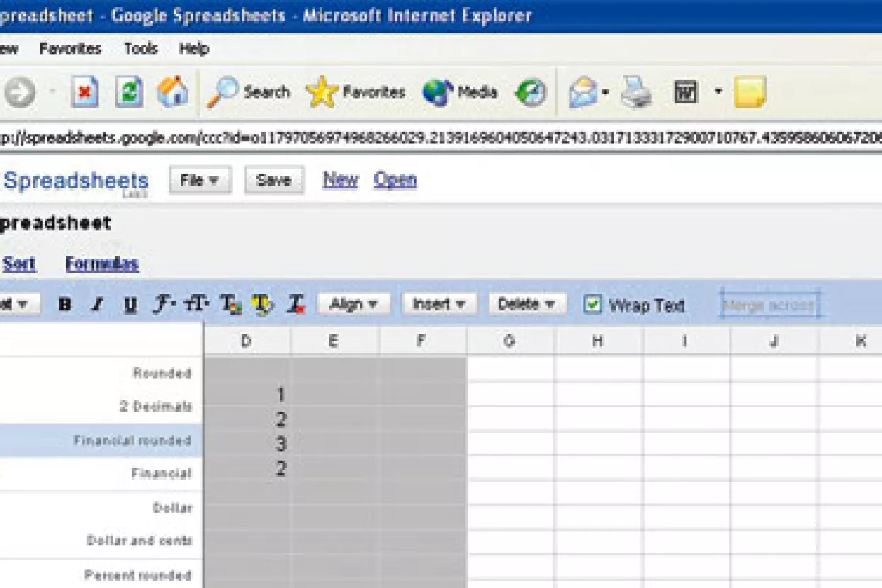The height and width of the screenshot is (588, 882).
Task: Expand the Insert dropdown
Action: (x=439, y=305)
